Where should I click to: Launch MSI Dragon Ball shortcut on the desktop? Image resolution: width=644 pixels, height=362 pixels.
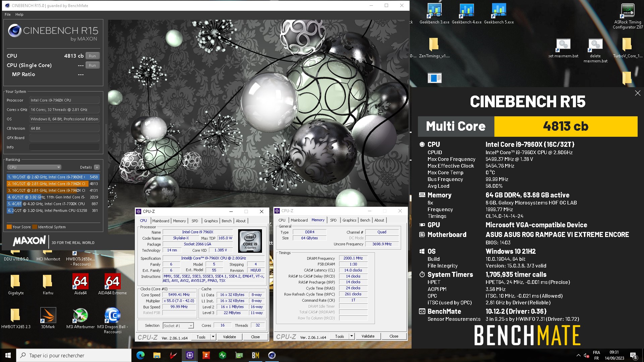[x=112, y=321]
